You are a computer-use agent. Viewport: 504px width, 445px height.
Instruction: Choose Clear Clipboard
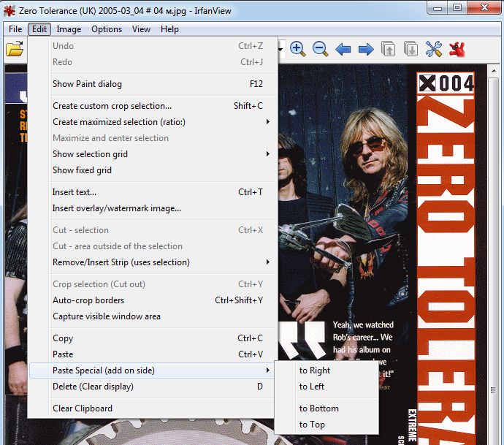pos(151,408)
